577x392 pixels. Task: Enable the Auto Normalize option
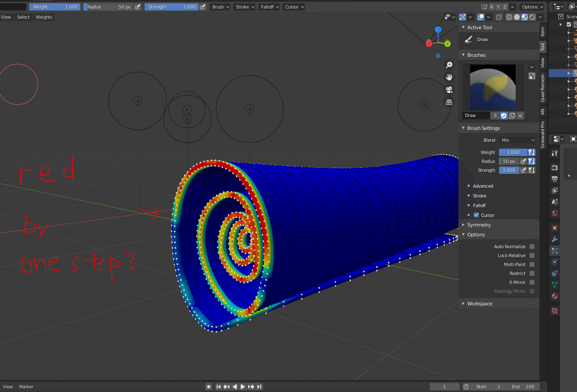point(532,246)
